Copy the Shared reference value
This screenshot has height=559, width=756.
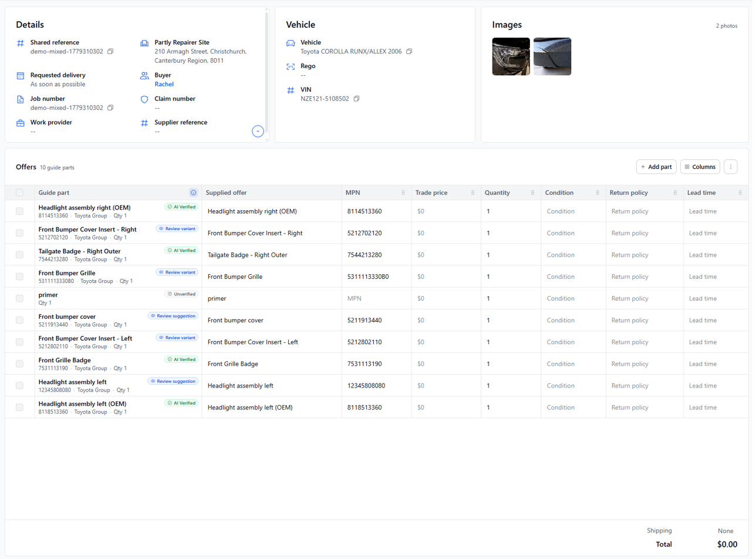[x=110, y=52]
